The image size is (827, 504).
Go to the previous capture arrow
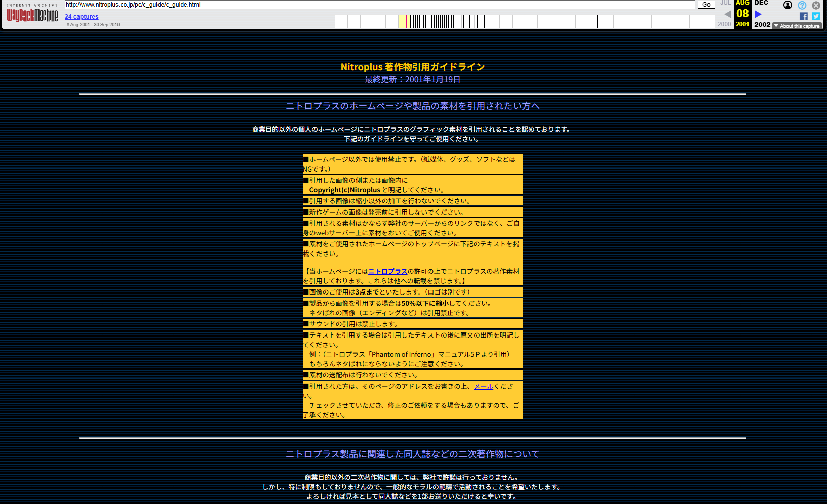point(728,14)
